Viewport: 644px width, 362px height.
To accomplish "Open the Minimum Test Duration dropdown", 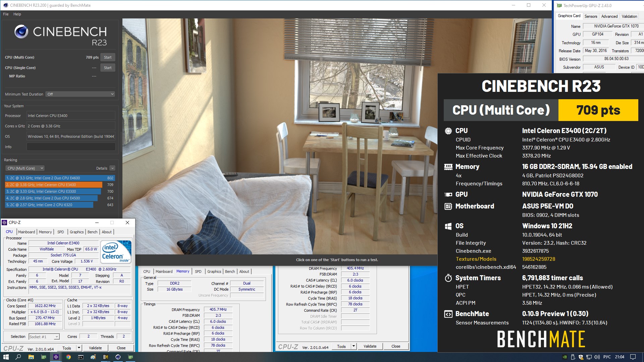I will click(x=80, y=94).
